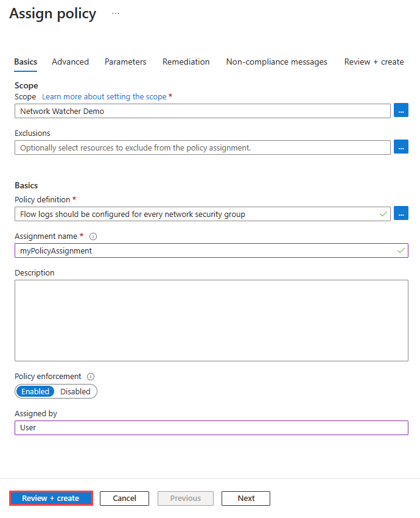Click the Assigned by field
The image size is (420, 518).
(211, 427)
